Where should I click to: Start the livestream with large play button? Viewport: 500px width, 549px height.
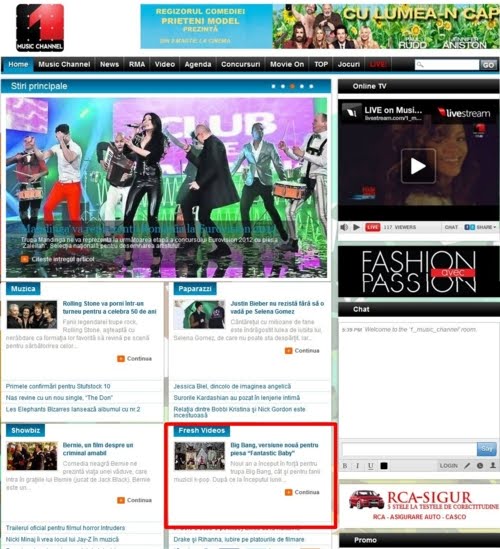tap(418, 166)
